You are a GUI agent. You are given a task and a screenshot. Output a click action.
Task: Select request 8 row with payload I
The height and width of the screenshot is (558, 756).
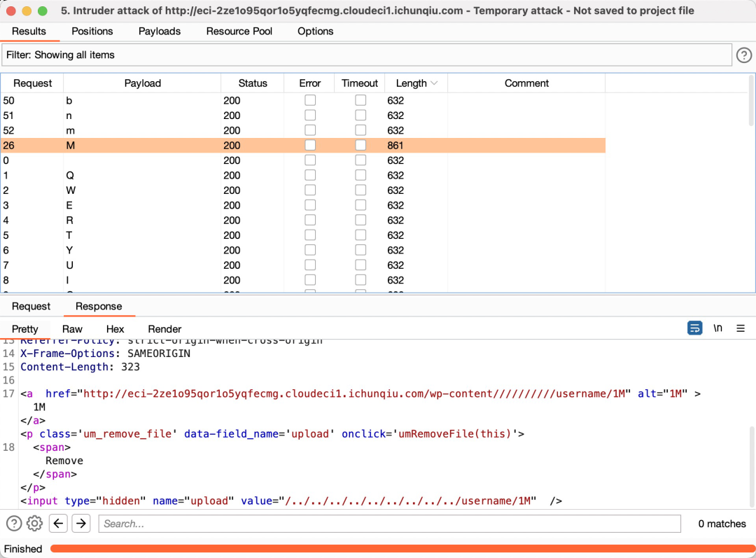(x=303, y=280)
